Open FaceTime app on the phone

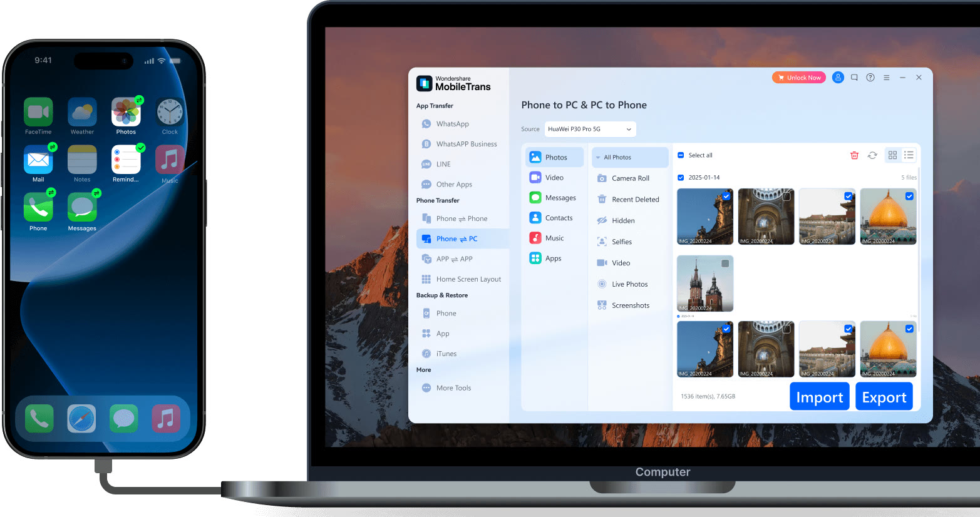point(38,112)
